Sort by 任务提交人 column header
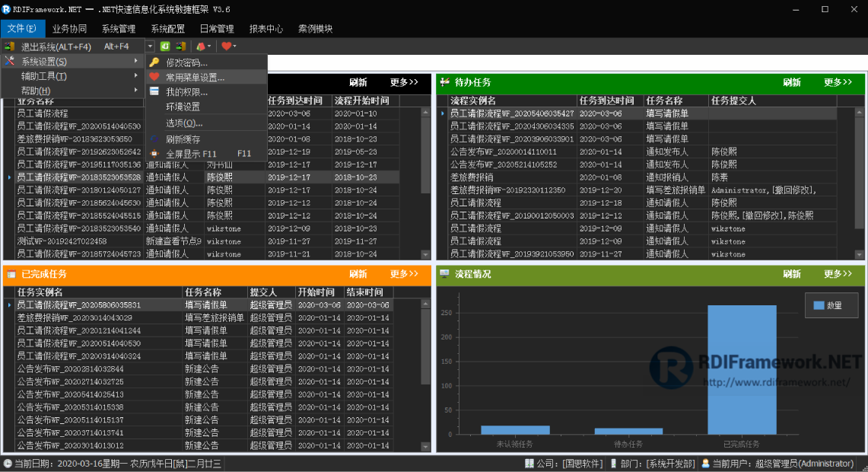 (x=772, y=100)
